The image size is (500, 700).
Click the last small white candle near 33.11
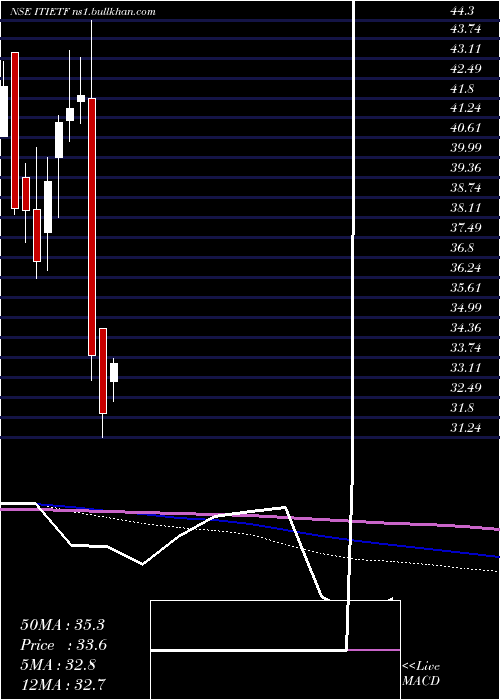pyautogui.click(x=114, y=372)
